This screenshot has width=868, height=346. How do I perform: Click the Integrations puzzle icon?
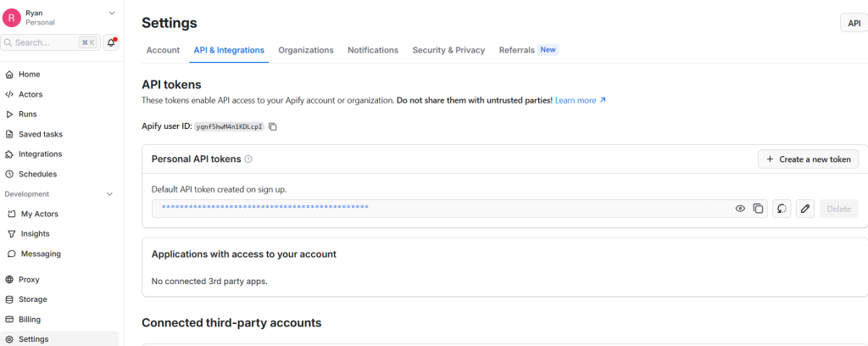[8, 153]
